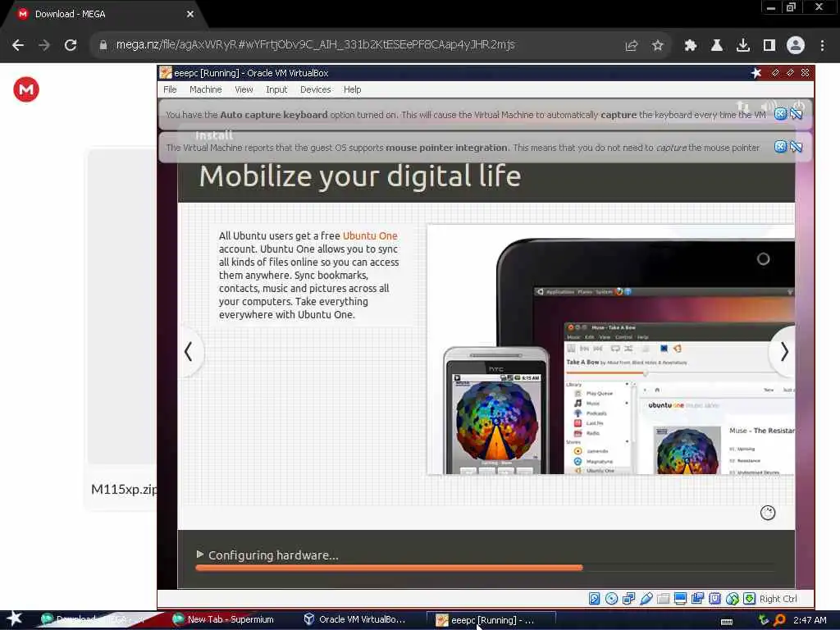Click the 2:47 AM clock

(810, 620)
